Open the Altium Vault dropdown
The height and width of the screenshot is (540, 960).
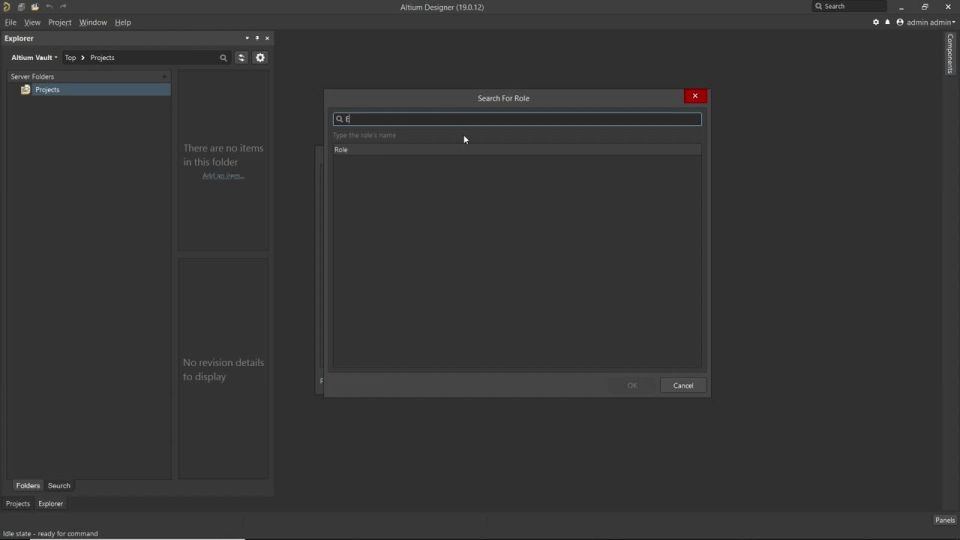(x=34, y=58)
